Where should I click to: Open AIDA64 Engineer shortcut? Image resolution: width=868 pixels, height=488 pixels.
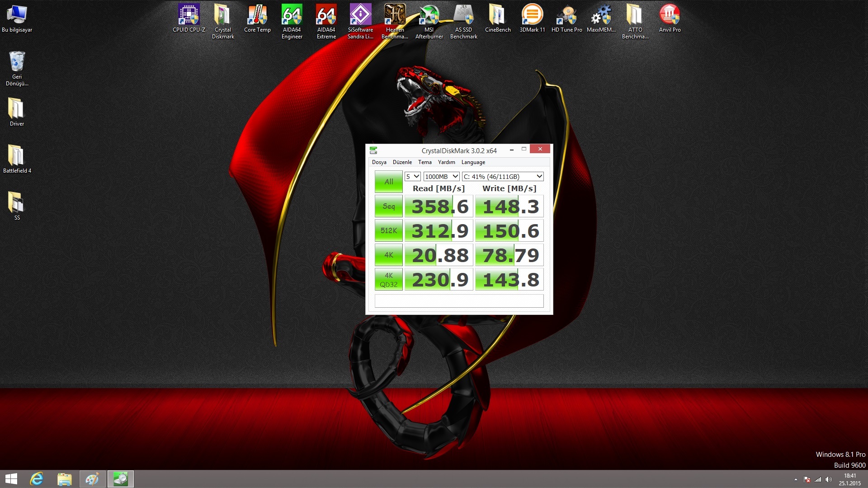pos(292,22)
